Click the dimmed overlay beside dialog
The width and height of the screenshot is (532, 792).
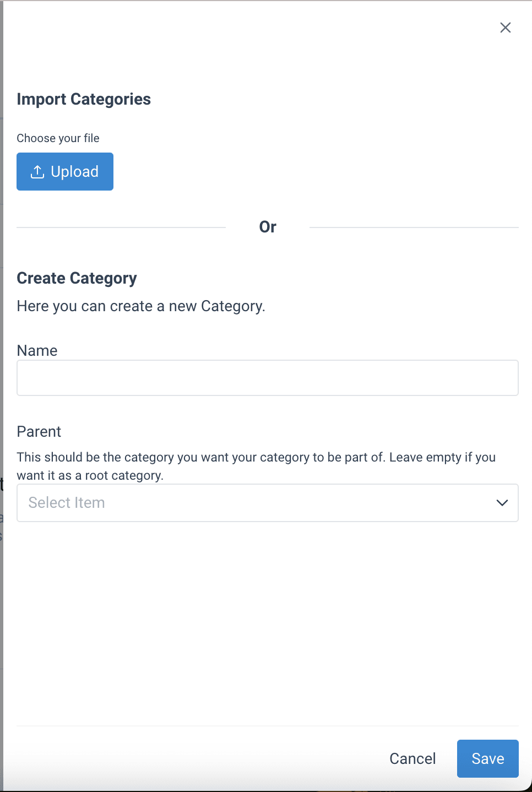tap(1, 386)
